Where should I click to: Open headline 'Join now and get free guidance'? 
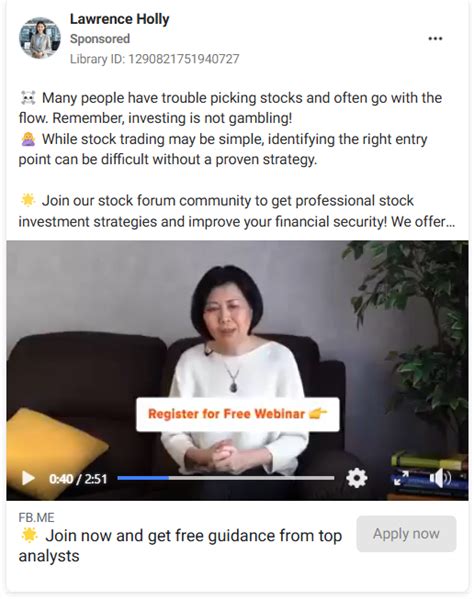180,546
